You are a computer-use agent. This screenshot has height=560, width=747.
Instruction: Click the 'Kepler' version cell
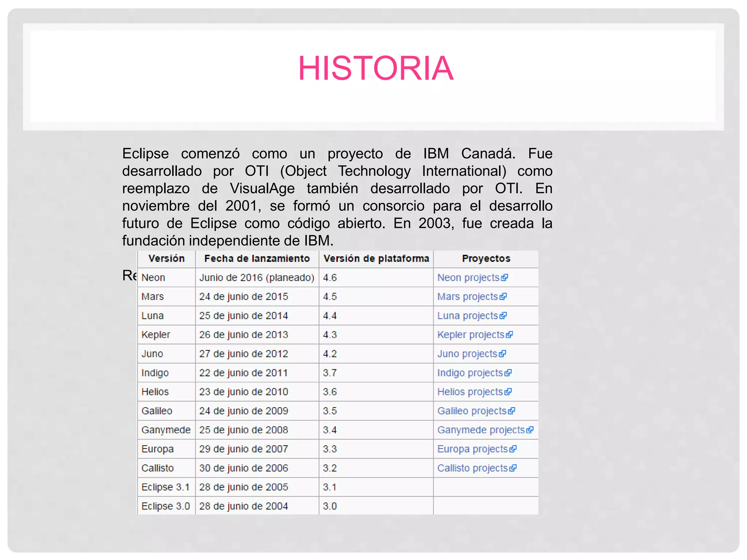click(166, 335)
